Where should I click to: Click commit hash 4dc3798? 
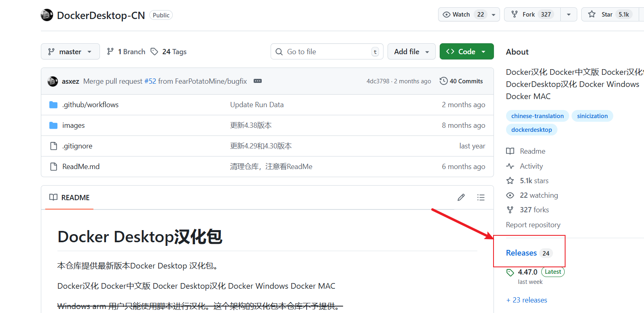(378, 81)
